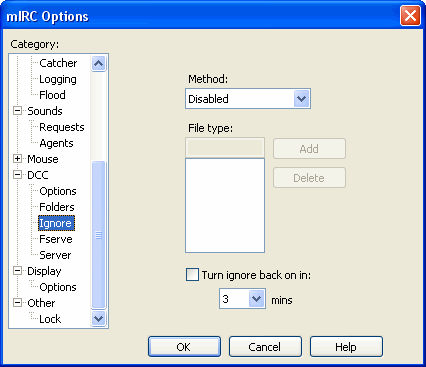The image size is (426, 367).
Task: Go to Lock under Other
Action: click(50, 319)
